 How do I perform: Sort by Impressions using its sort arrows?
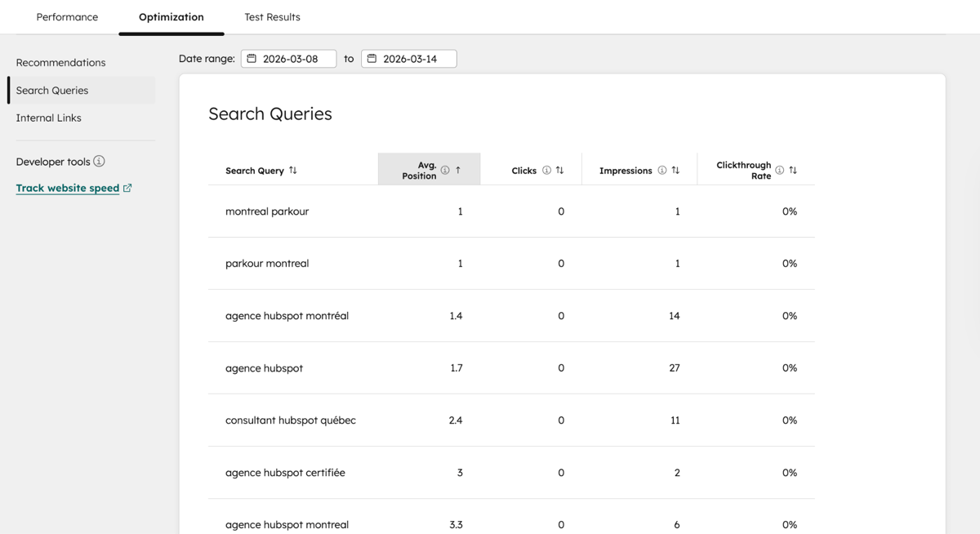pyautogui.click(x=675, y=171)
